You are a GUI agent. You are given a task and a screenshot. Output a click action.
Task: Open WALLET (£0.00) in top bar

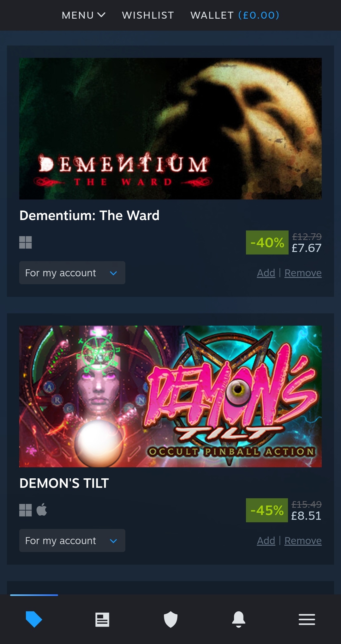(x=235, y=15)
